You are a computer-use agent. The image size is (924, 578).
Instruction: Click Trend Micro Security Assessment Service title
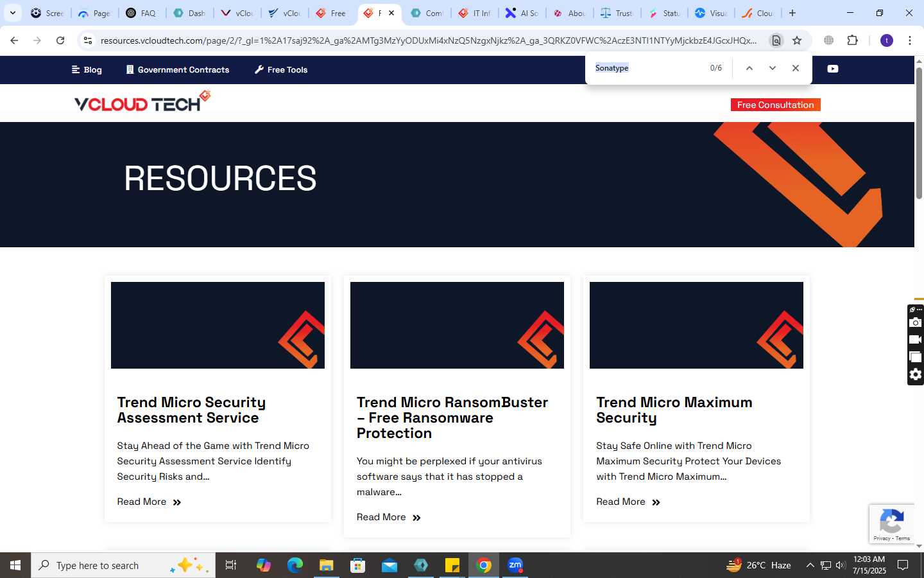pos(191,410)
